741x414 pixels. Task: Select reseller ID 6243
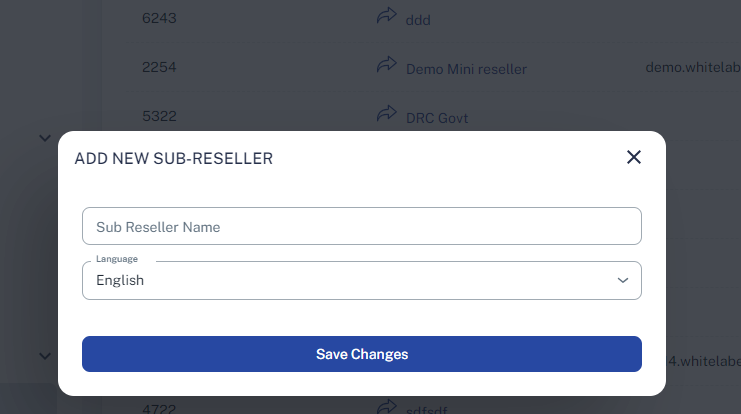(159, 18)
